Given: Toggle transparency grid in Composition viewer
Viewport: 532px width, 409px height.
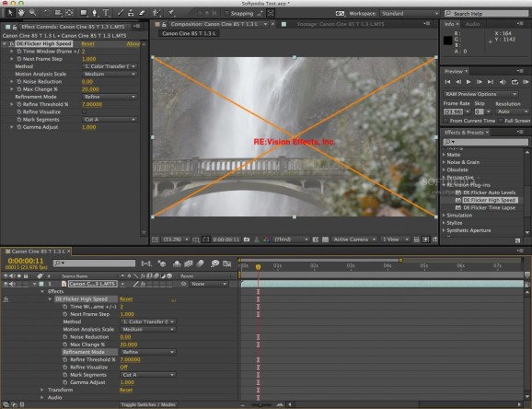Looking at the screenshot, I should pos(325,240).
